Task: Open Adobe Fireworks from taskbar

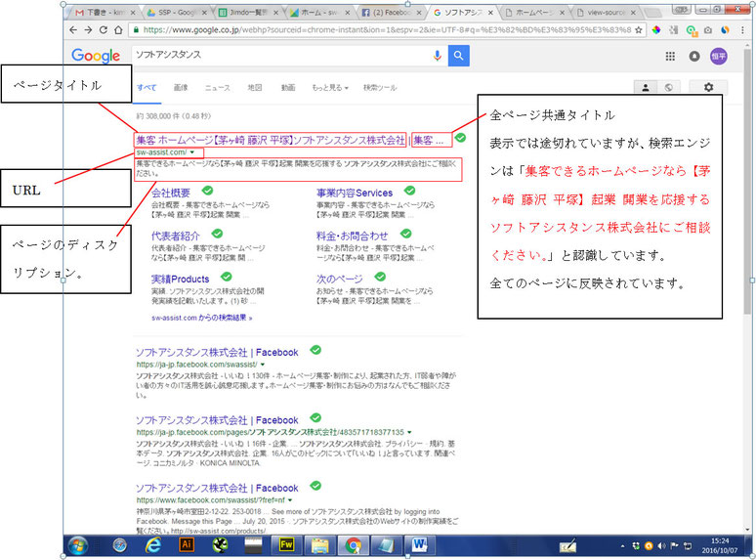Action: point(286,544)
